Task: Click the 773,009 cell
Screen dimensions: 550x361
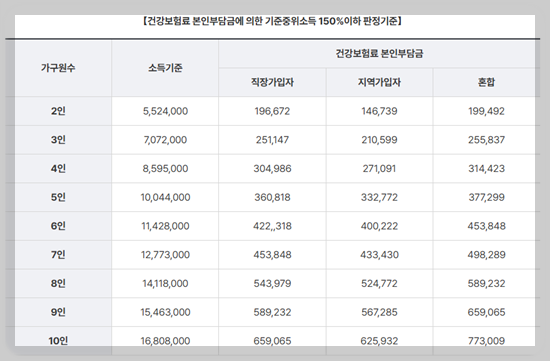Action: tap(487, 341)
